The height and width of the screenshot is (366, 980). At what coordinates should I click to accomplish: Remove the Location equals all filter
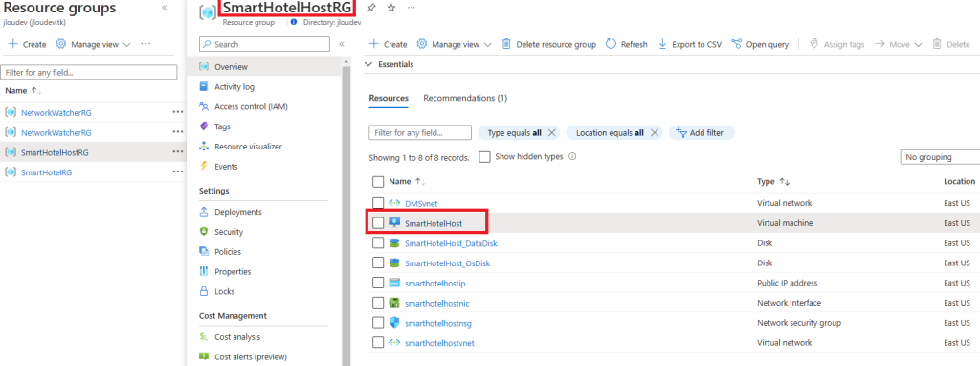[655, 132]
